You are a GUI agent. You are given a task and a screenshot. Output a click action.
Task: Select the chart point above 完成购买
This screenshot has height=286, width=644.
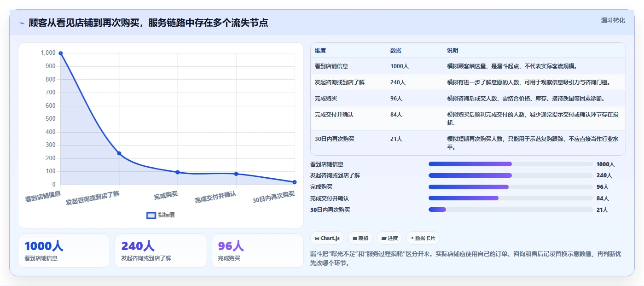click(178, 172)
